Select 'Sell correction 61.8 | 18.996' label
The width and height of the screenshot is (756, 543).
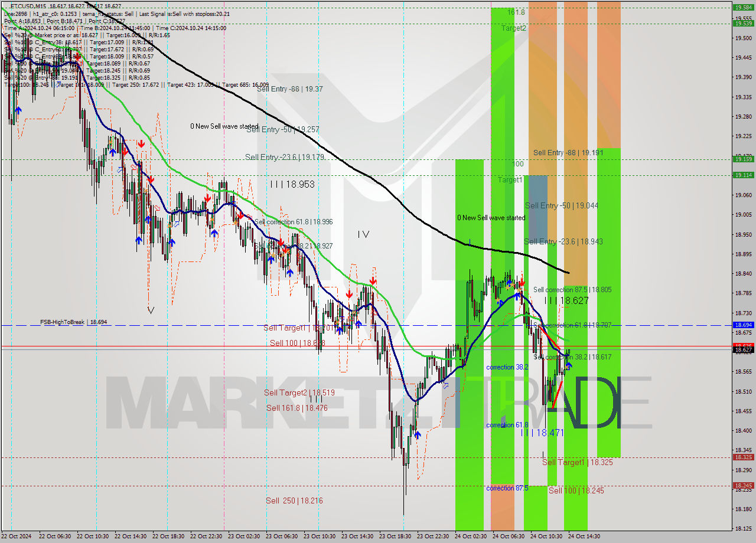[294, 222]
